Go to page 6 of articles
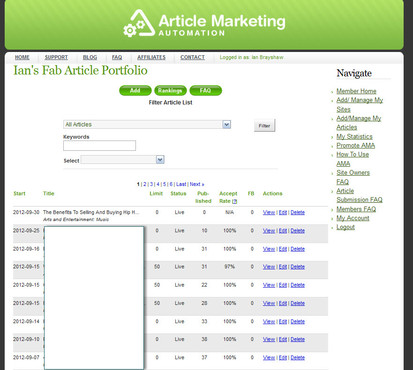 (x=171, y=184)
